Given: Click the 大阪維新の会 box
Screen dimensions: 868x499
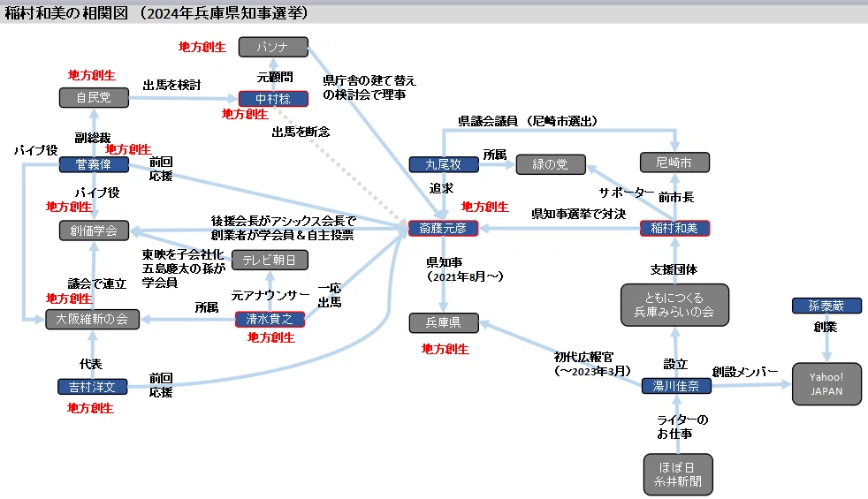Looking at the screenshot, I should click(92, 319).
